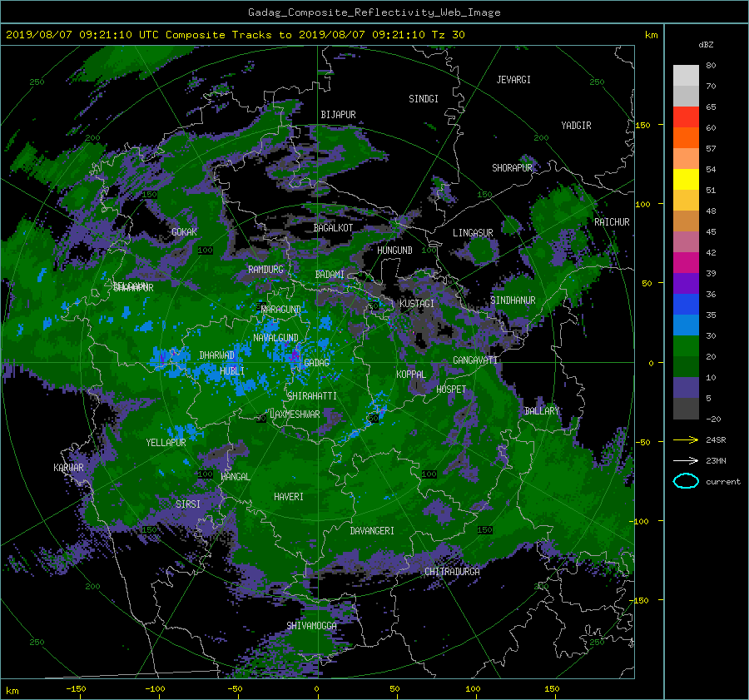Viewport: 749px width, 700px height.
Task: Click the cyan ellipse 'current' legend icon
Action: (686, 481)
